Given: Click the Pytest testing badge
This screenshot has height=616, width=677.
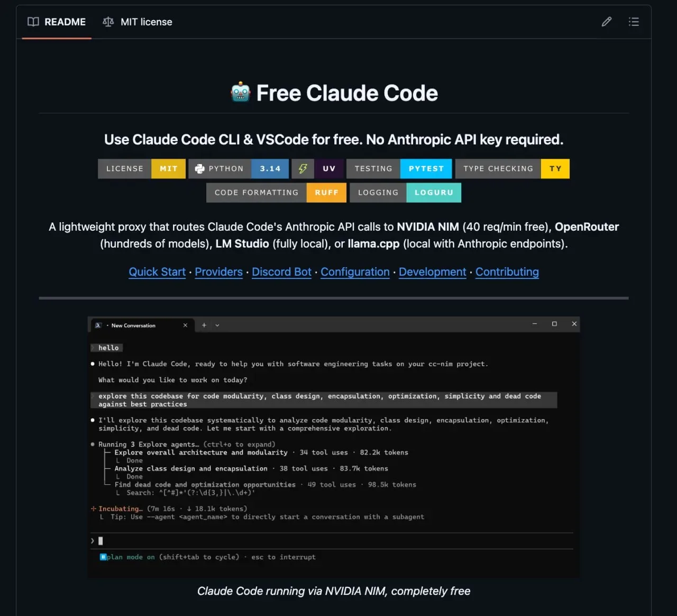Looking at the screenshot, I should [399, 169].
